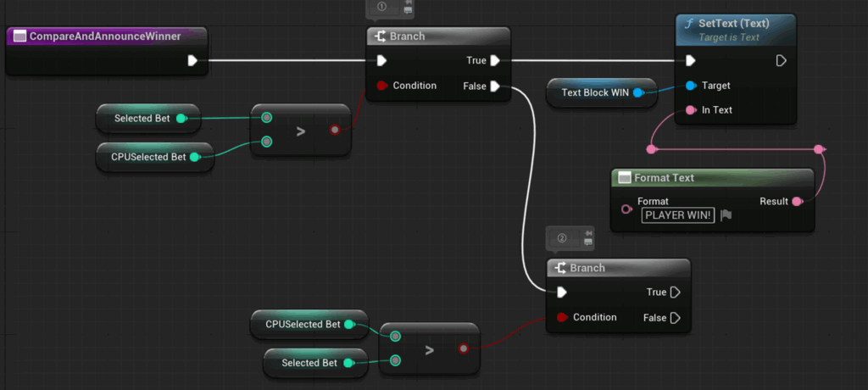Click the comment bubble numbered 1 above upper Branch
Screen dimensions: 868x390
381,7
